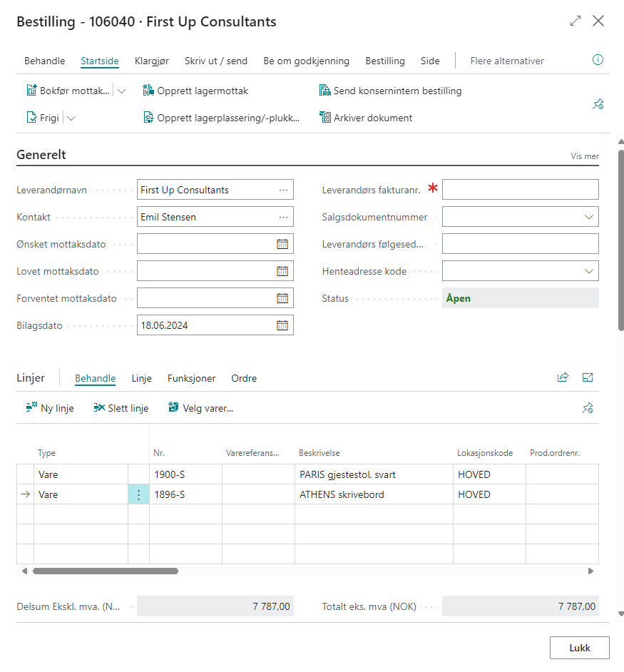Image resolution: width=624 pixels, height=672 pixels.
Task: Open calendar for Ønsket mottaksdato
Action: (282, 244)
